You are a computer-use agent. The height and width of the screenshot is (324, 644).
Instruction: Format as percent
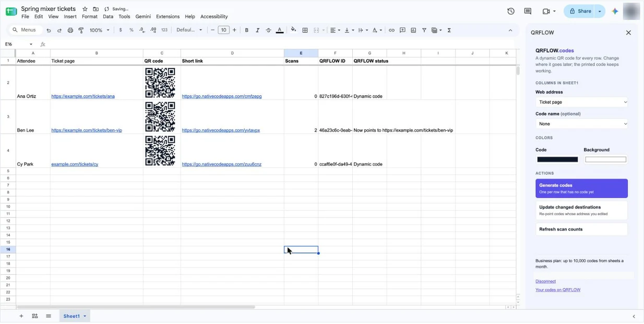[x=131, y=30]
